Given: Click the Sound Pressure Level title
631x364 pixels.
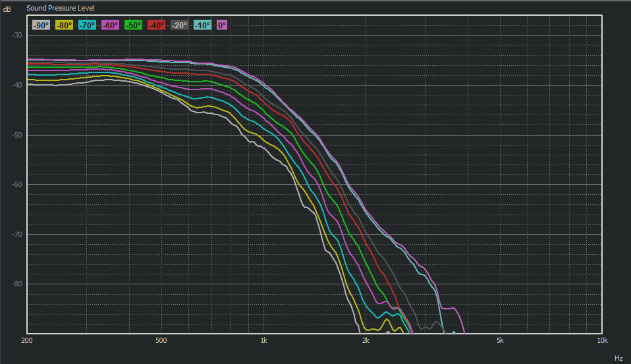Looking at the screenshot, I should tap(61, 8).
